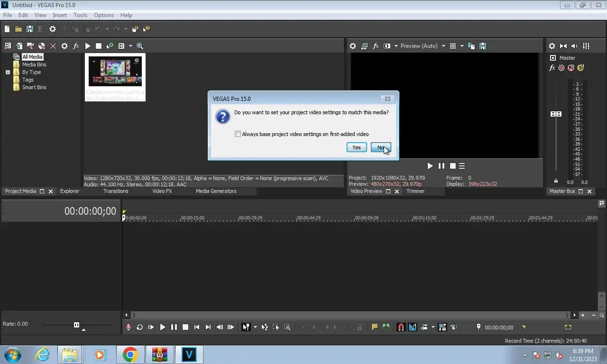
Task: Toggle Master solo icon
Action: tap(580, 68)
